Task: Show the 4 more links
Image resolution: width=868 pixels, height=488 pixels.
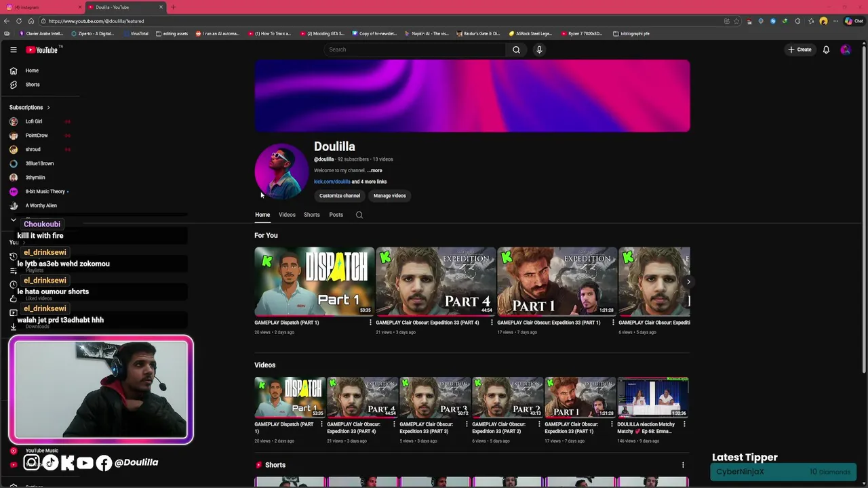Action: (x=370, y=182)
